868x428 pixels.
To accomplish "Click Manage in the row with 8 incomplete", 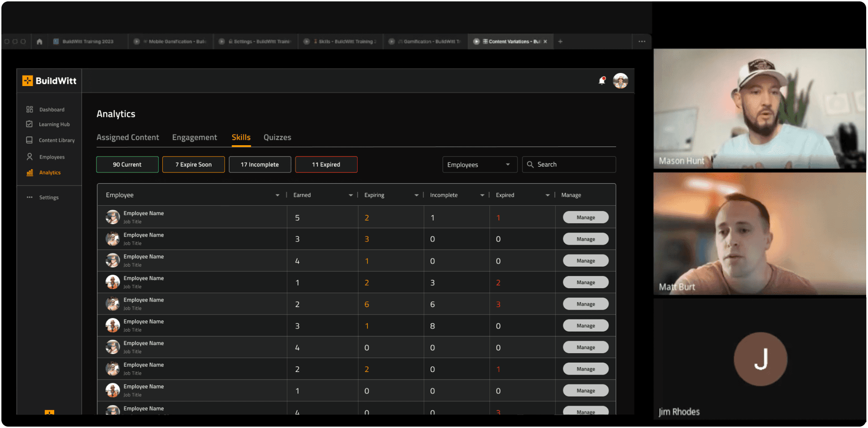I will (586, 325).
